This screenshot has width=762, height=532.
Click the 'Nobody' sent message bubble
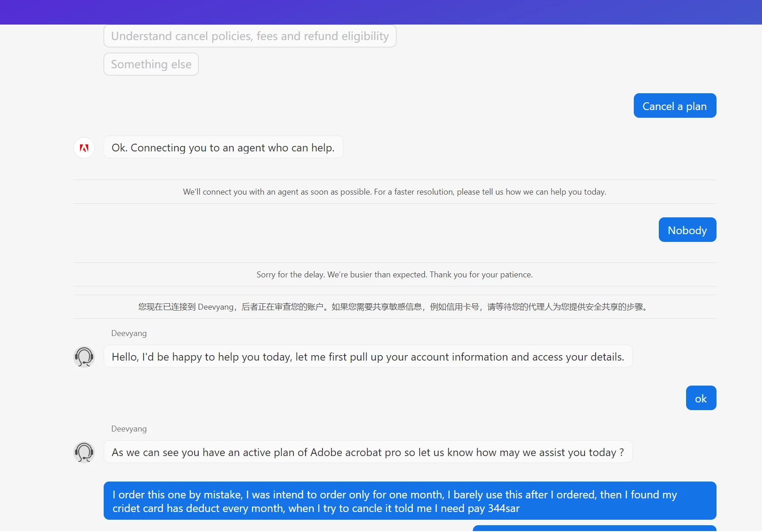click(x=687, y=230)
